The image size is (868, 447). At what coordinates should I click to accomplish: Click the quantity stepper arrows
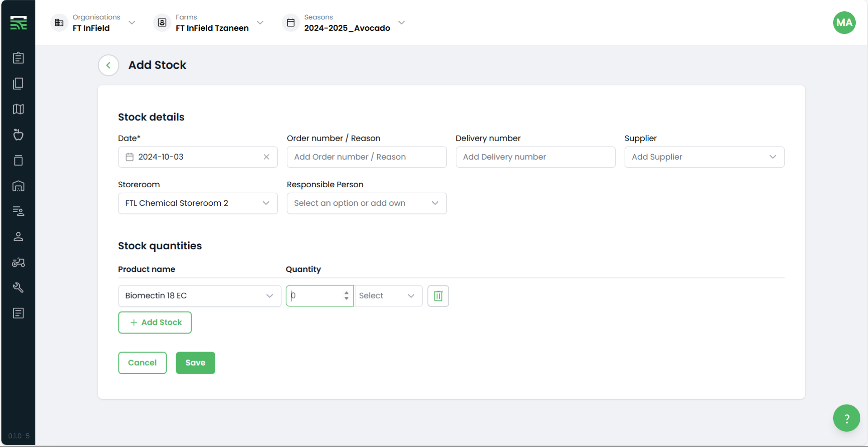pyautogui.click(x=346, y=296)
